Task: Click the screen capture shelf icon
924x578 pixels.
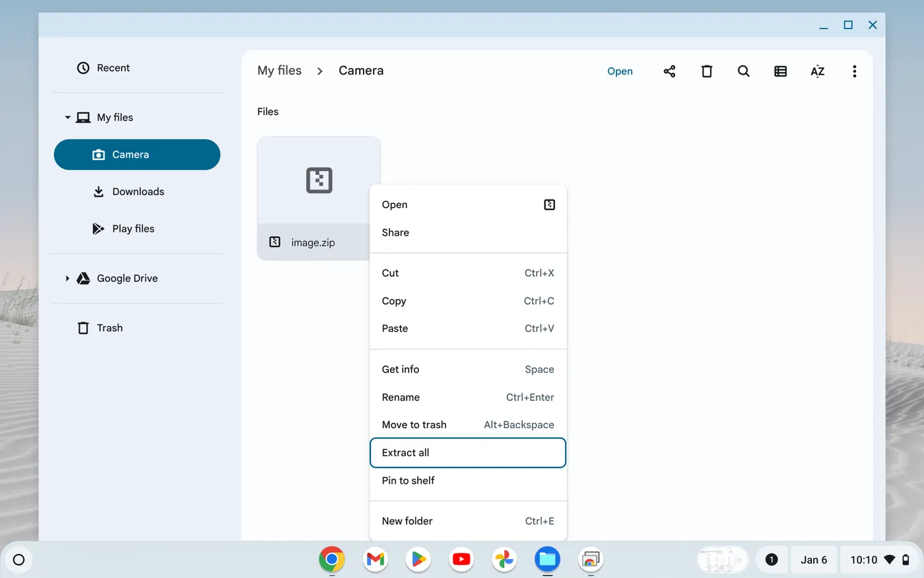Action: [x=591, y=560]
